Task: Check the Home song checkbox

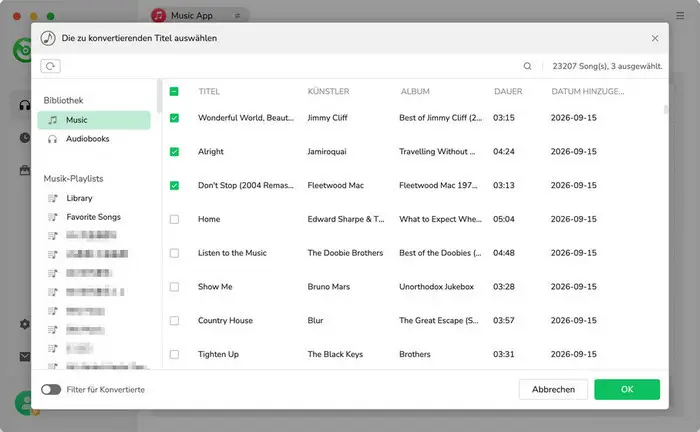Action: coord(174,219)
